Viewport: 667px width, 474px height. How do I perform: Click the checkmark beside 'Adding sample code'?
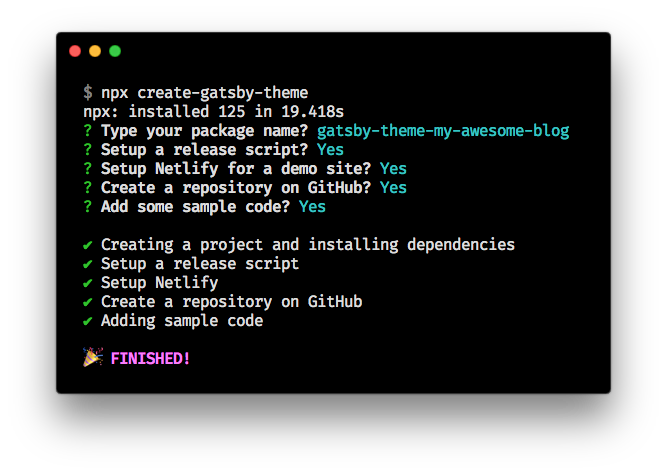[88, 321]
